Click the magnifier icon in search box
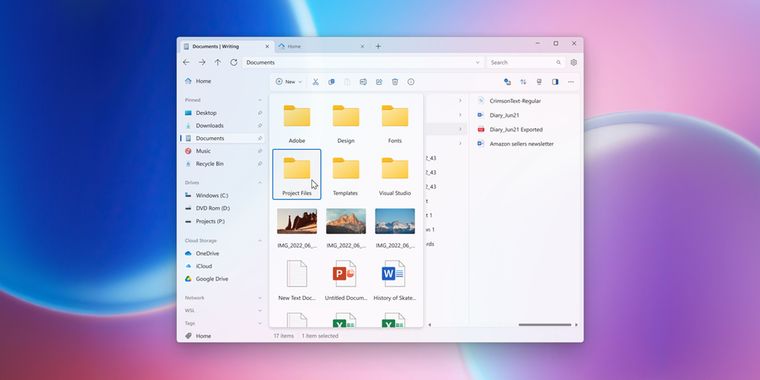The width and height of the screenshot is (760, 380). [558, 63]
